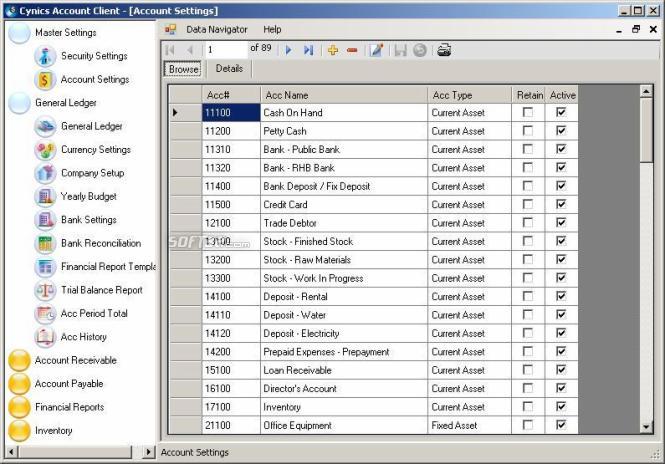Click the printer icon
Screen dimensions: 665x464
pyautogui.click(x=444, y=50)
